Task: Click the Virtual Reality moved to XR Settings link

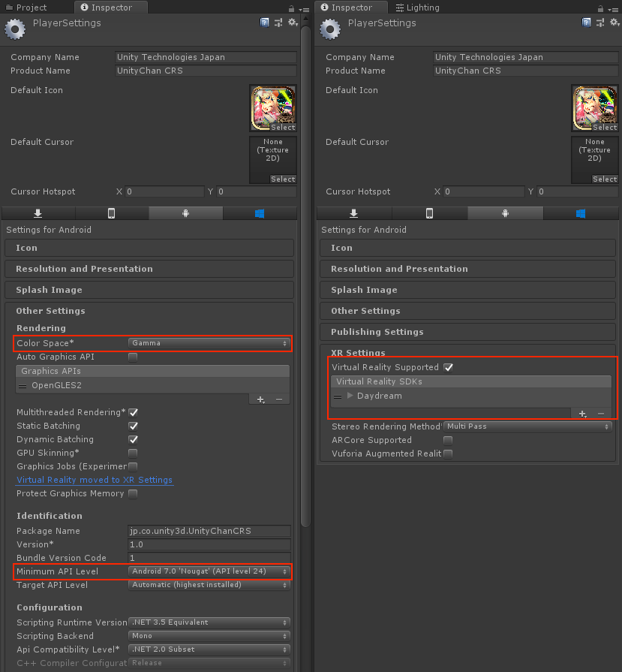Action: pyautogui.click(x=95, y=480)
